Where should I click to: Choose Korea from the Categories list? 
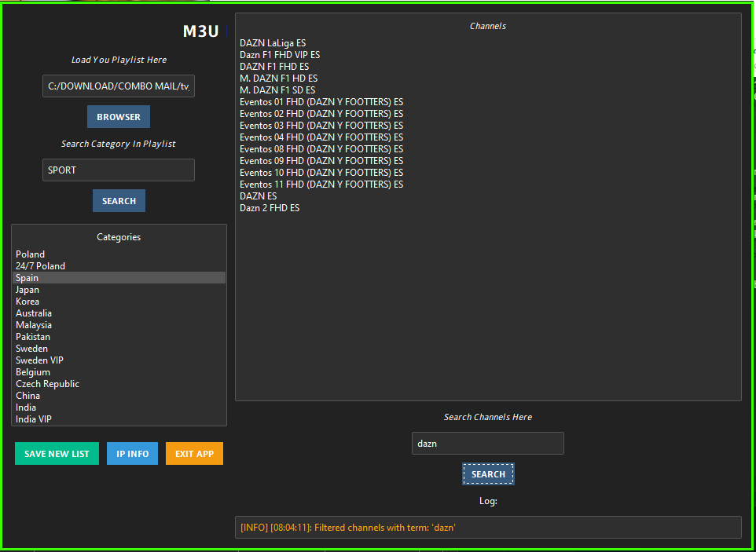point(119,302)
